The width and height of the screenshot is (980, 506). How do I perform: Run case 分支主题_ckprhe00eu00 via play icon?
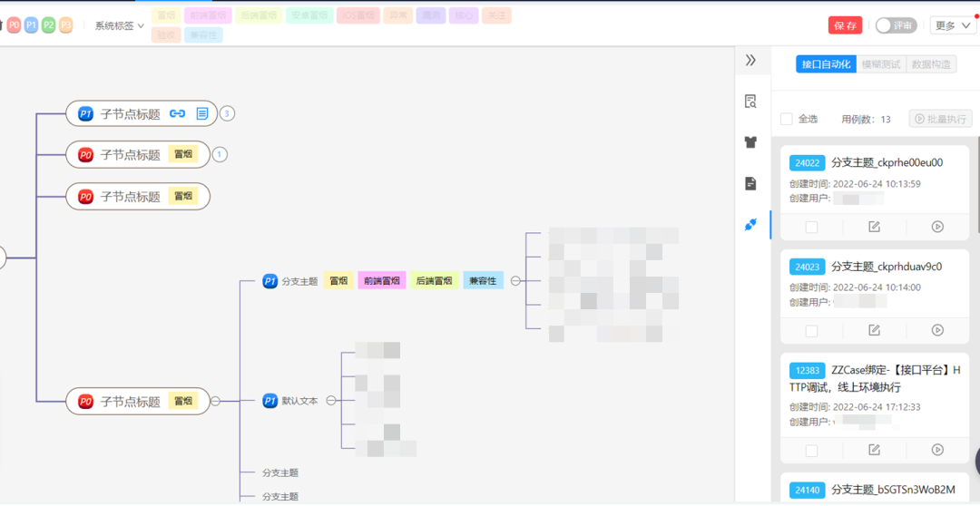pyautogui.click(x=937, y=227)
